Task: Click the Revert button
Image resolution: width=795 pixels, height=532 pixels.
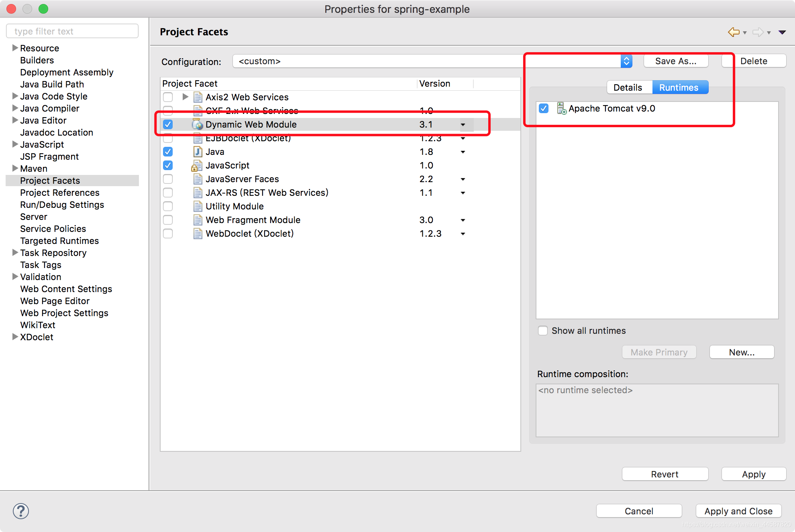Action: pyautogui.click(x=665, y=474)
